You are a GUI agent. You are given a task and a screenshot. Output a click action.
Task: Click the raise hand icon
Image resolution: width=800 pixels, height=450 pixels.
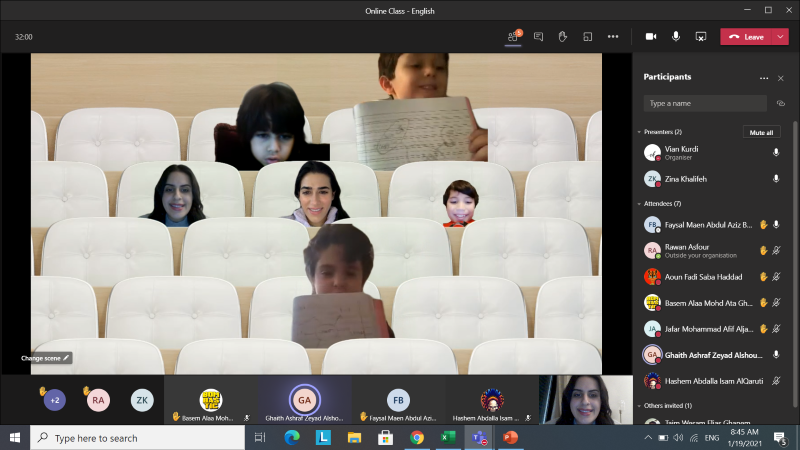pos(563,36)
